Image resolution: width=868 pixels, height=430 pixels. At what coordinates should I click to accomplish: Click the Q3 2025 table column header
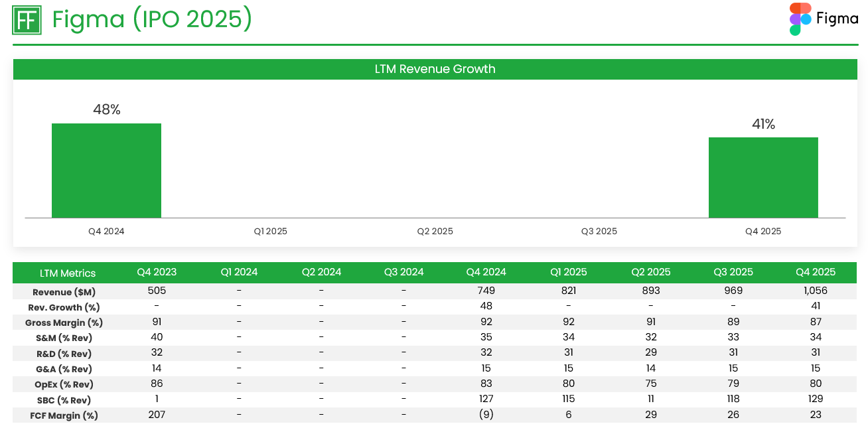point(733,272)
